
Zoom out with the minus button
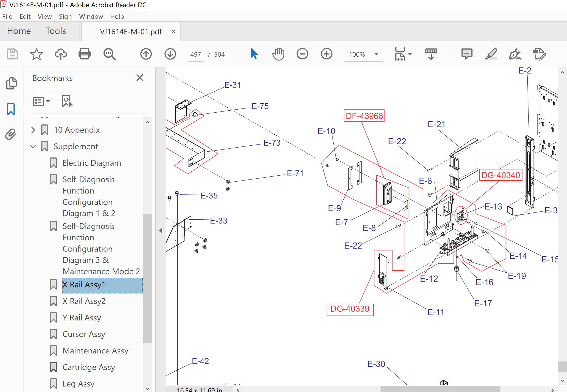click(303, 54)
